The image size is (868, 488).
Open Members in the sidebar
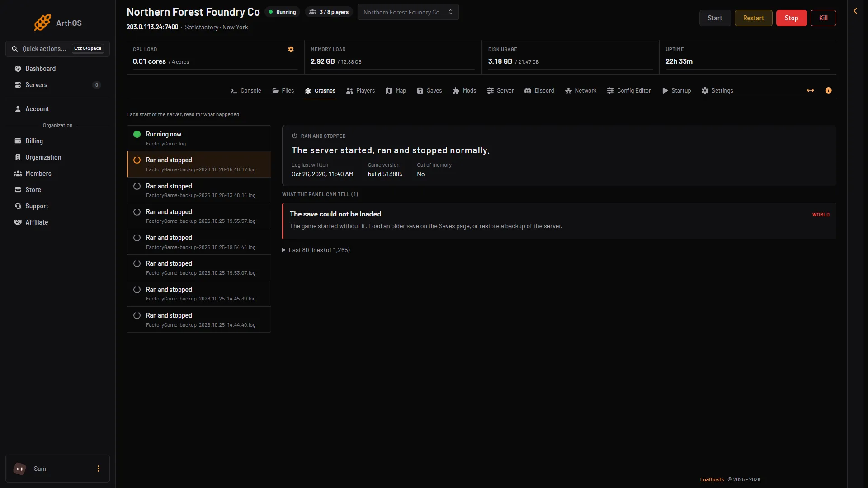[x=57, y=174]
